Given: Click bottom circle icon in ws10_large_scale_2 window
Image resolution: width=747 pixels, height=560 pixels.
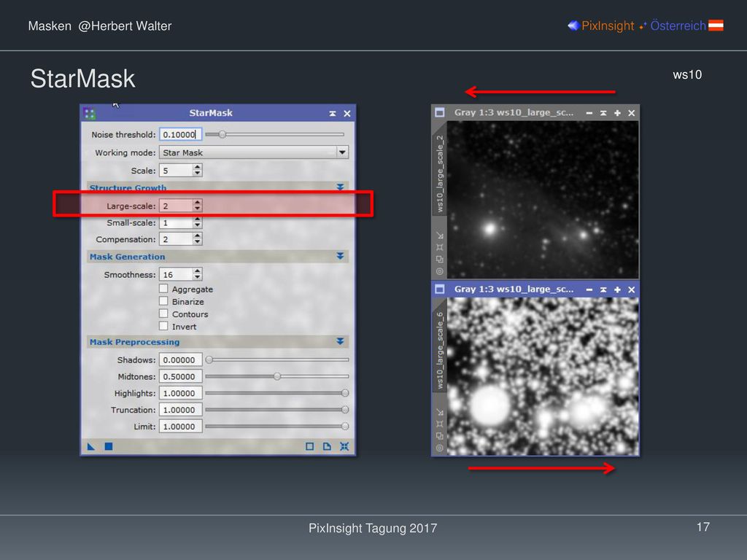Looking at the screenshot, I should tap(440, 271).
